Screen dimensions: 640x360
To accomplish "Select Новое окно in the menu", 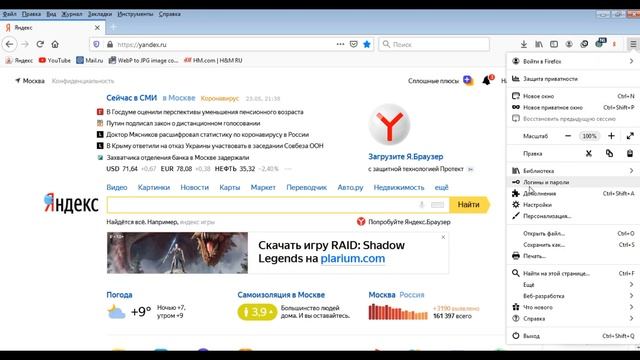I will pyautogui.click(x=573, y=96).
